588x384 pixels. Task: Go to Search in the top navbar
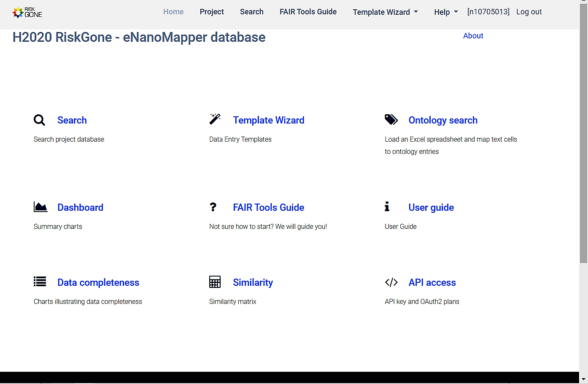[x=251, y=12]
